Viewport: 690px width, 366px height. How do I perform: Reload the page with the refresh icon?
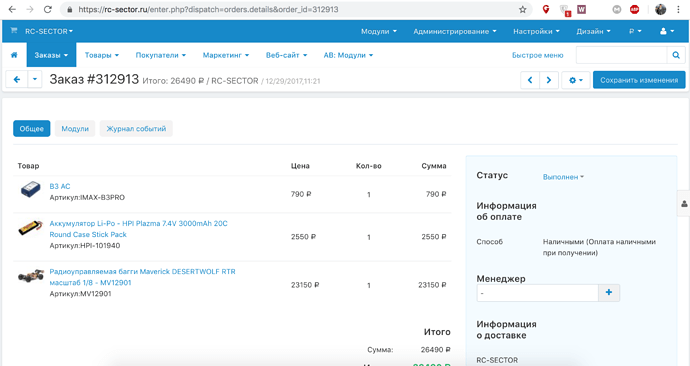pyautogui.click(x=48, y=9)
